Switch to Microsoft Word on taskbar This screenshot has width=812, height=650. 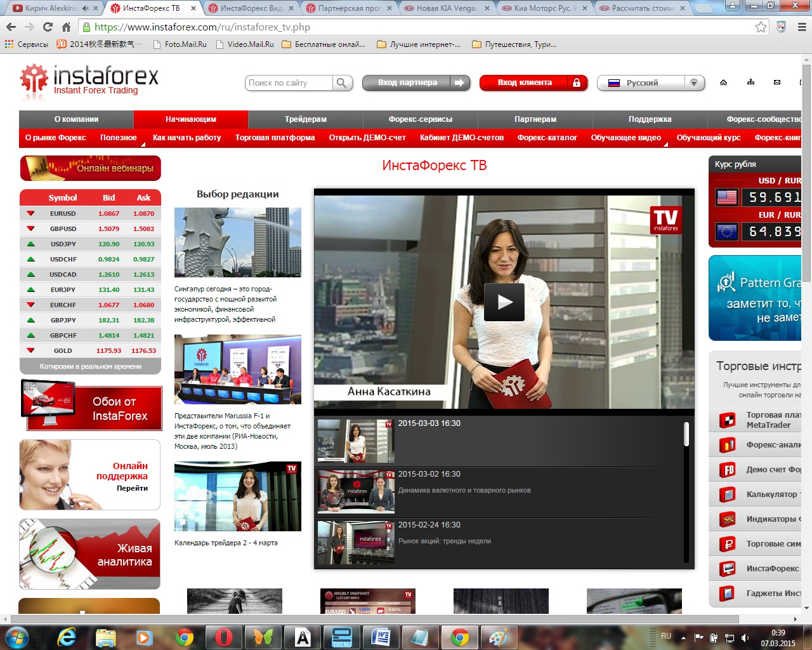click(x=381, y=637)
